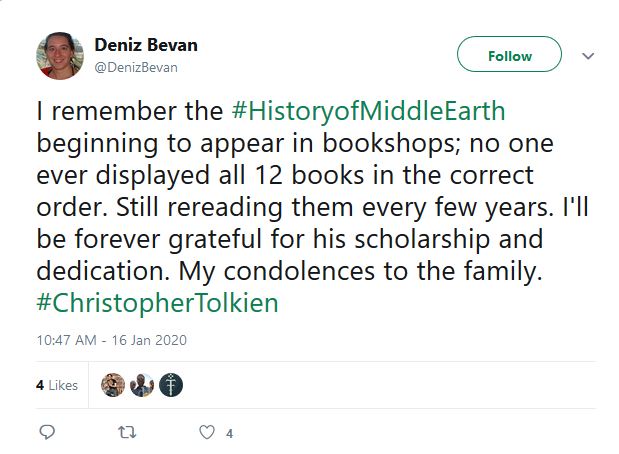619x454 pixels.
Task: Click the reply speech bubble icon
Action: [x=46, y=432]
